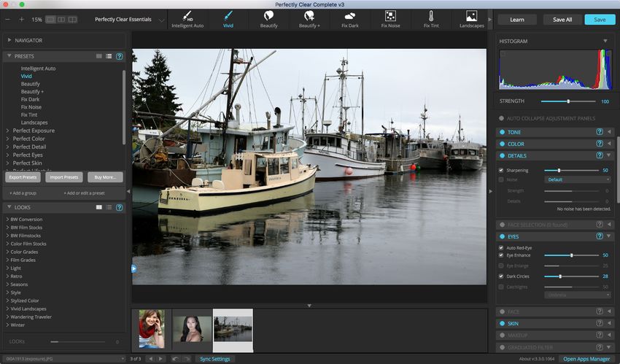Viewport: 620px width, 364px height.
Task: Click the Strength slider handle
Action: (x=568, y=101)
